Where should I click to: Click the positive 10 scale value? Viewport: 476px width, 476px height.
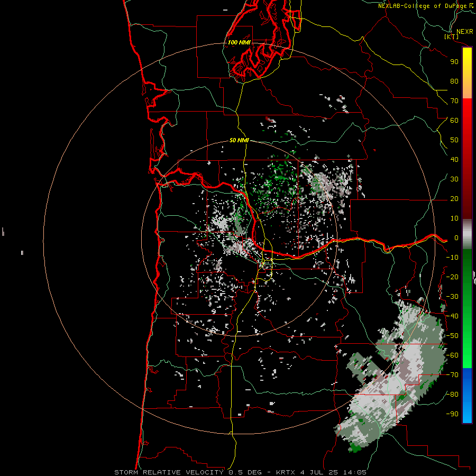[454, 218]
